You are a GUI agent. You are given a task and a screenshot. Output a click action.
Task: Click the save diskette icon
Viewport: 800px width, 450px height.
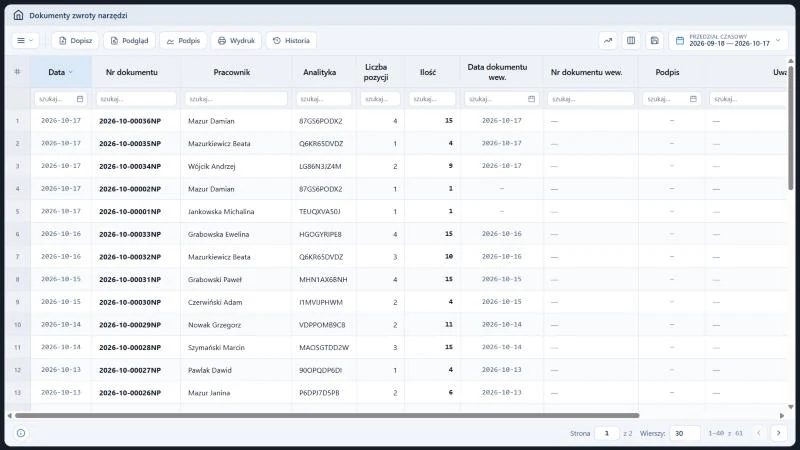click(x=655, y=40)
